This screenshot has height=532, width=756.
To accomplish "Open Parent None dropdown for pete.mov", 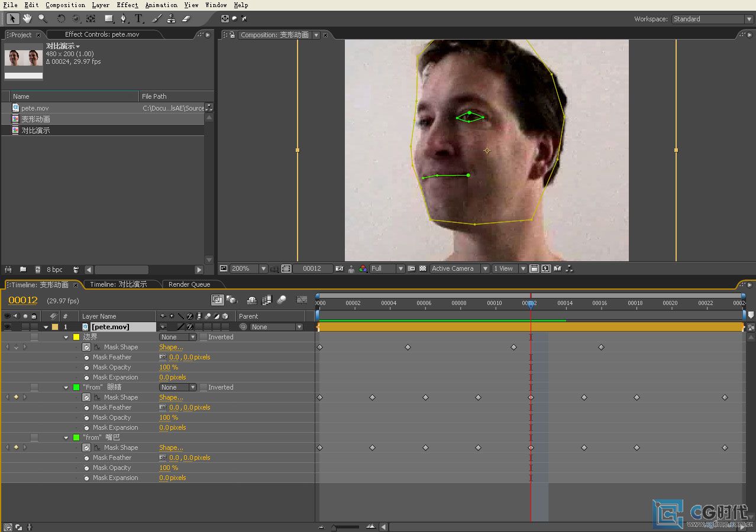I will [276, 327].
